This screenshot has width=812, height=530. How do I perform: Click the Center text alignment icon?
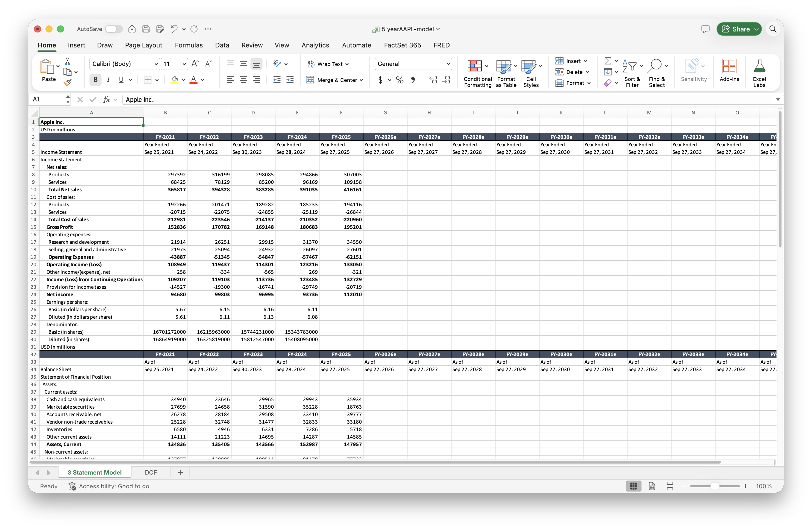click(x=243, y=80)
